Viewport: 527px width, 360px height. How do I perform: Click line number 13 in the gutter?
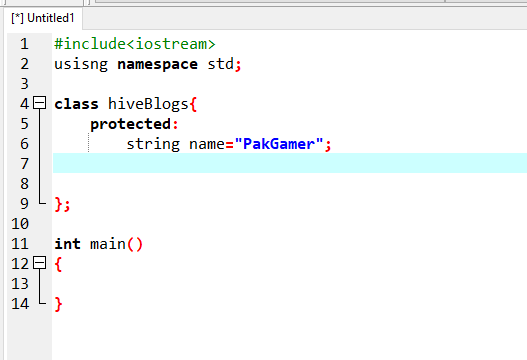[20, 284]
